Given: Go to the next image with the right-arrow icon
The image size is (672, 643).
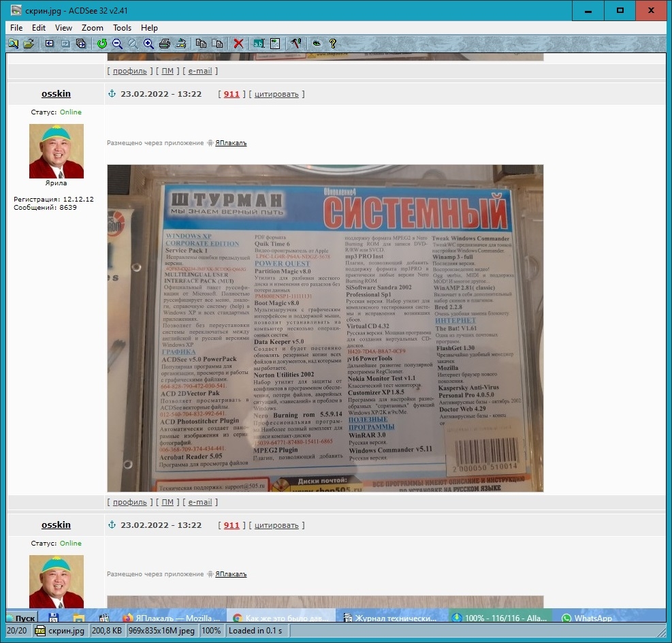Looking at the screenshot, I should coord(65,44).
